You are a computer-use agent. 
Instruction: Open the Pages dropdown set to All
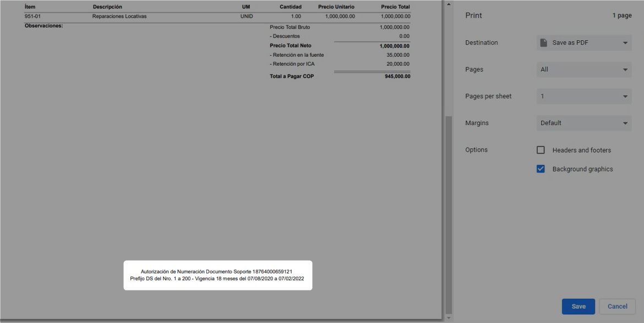[x=584, y=69]
